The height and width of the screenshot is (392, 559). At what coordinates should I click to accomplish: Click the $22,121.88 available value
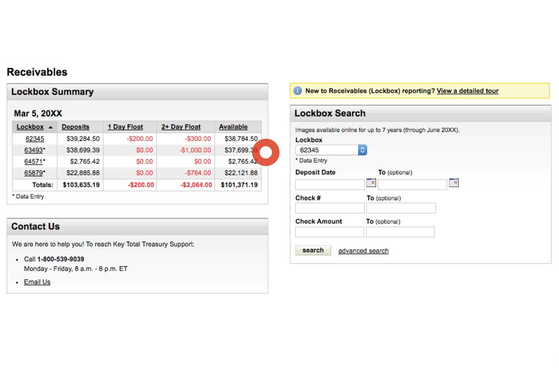click(x=241, y=173)
